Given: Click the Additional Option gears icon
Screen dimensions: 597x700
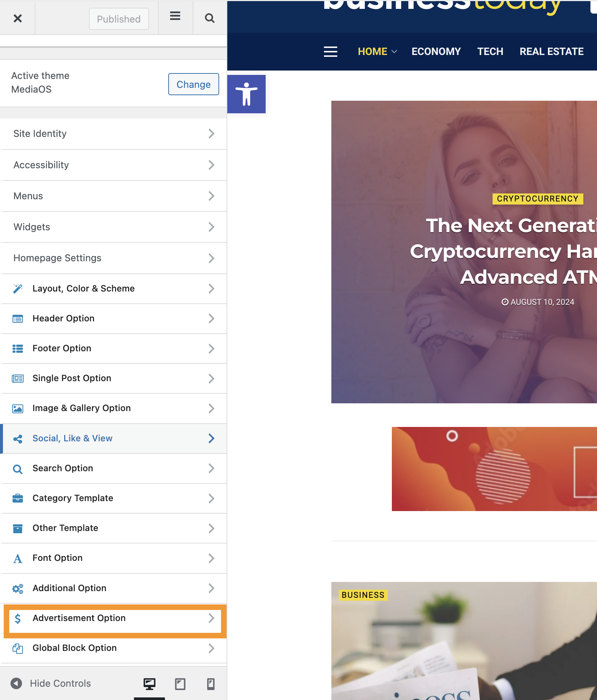Looking at the screenshot, I should pos(18,588).
